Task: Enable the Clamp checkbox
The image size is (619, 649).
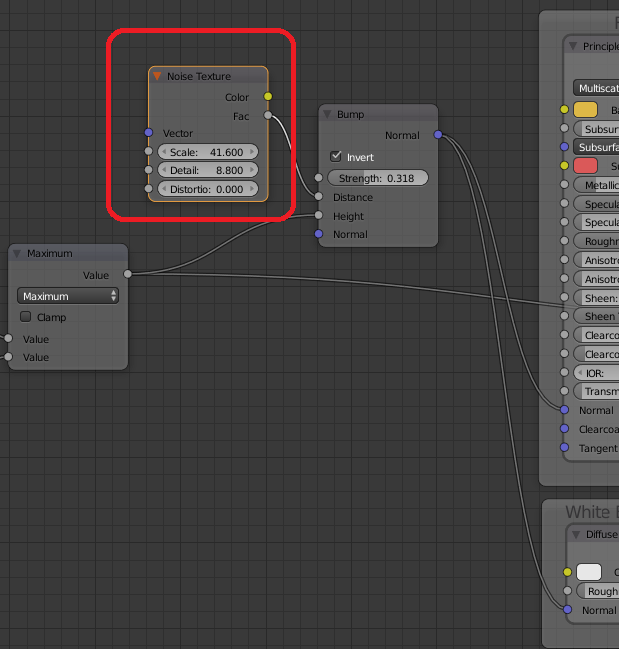Action: (x=26, y=317)
